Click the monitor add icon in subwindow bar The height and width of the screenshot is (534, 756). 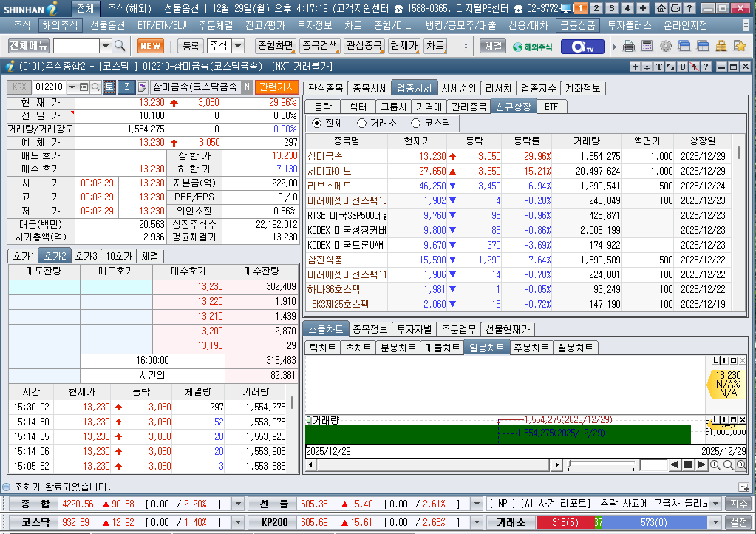pos(647,67)
